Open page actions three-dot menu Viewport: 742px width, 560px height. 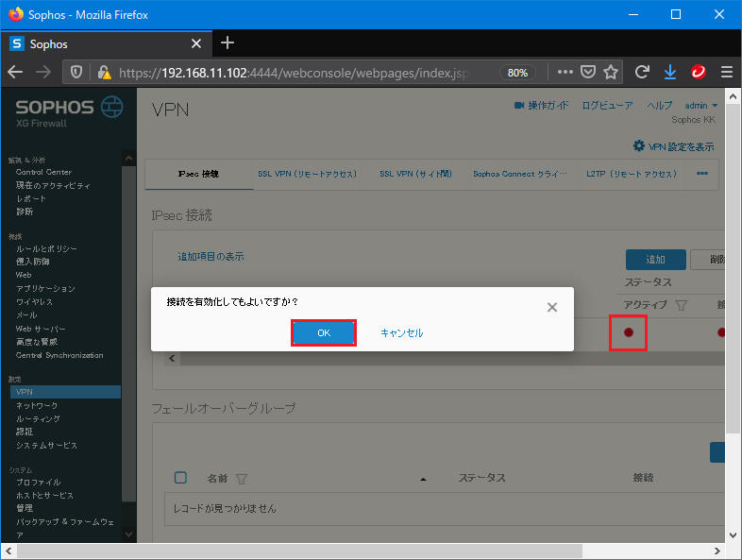[565, 72]
